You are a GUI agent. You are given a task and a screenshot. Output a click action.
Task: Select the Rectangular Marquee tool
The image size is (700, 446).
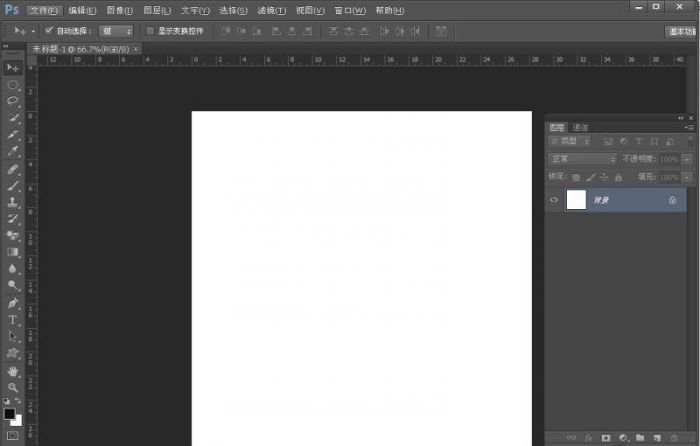pos(13,84)
